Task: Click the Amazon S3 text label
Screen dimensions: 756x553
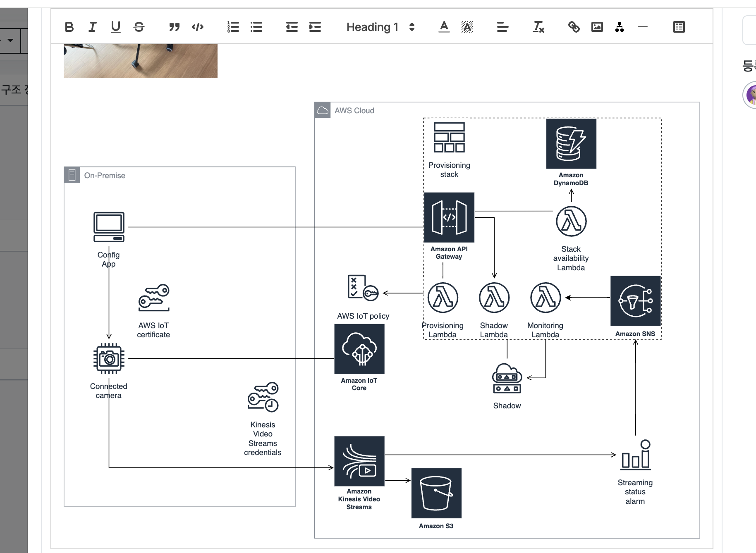Action: coord(436,526)
